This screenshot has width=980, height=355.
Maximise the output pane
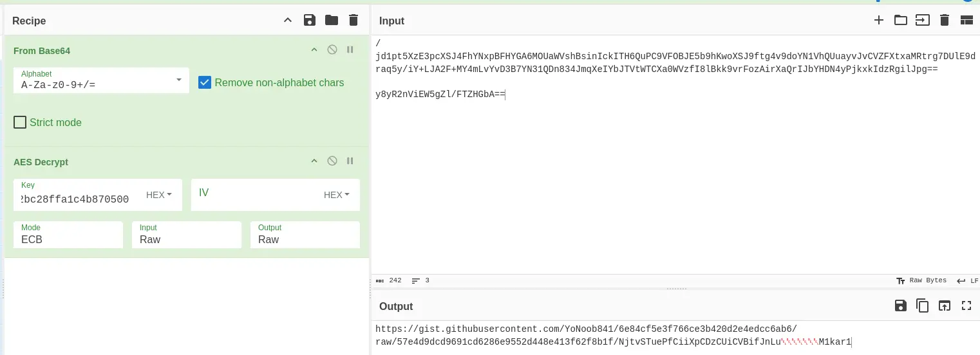966,306
